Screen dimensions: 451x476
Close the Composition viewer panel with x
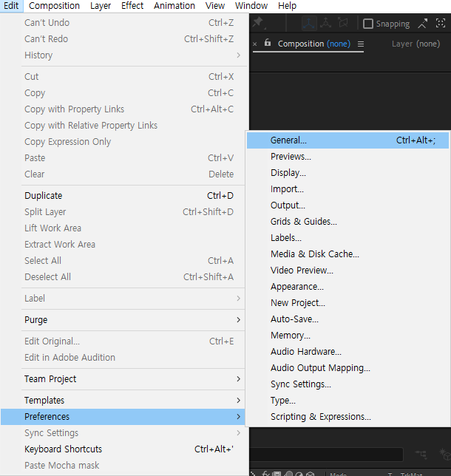point(255,44)
